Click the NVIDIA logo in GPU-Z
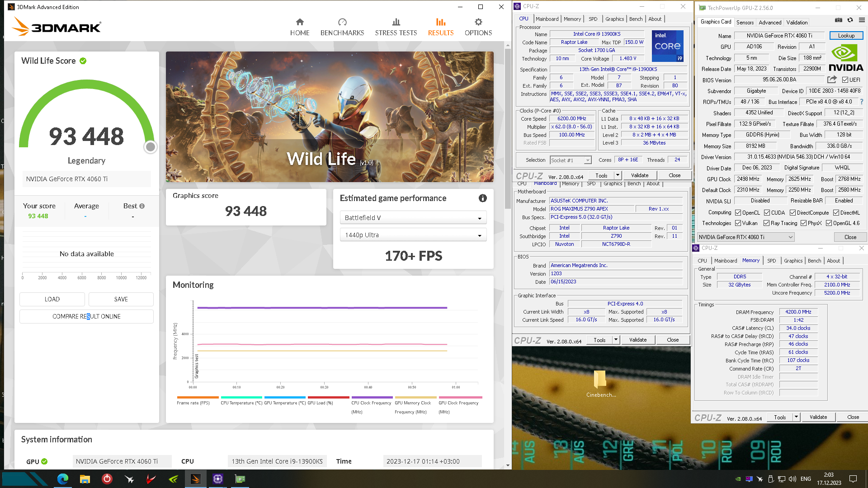The image size is (868, 488). pyautogui.click(x=845, y=58)
